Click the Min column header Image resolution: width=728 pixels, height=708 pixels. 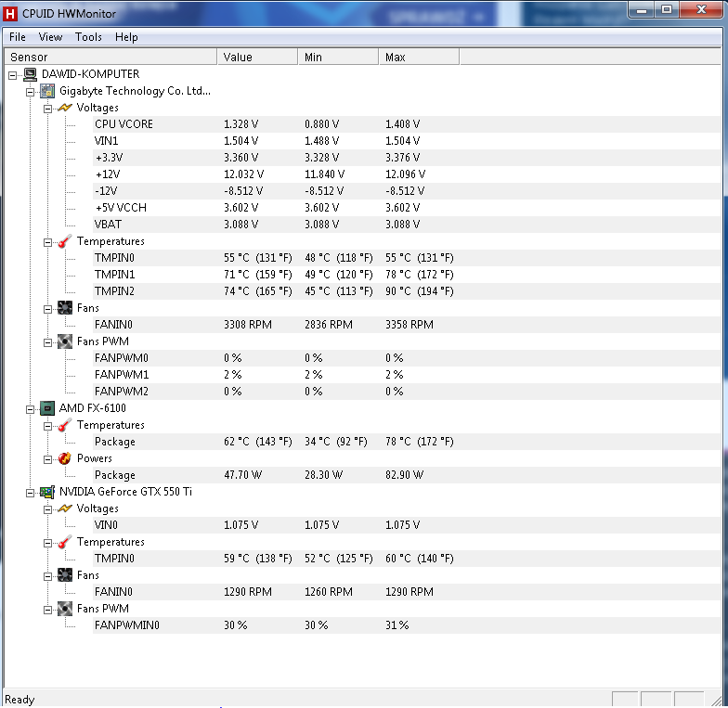pyautogui.click(x=338, y=58)
